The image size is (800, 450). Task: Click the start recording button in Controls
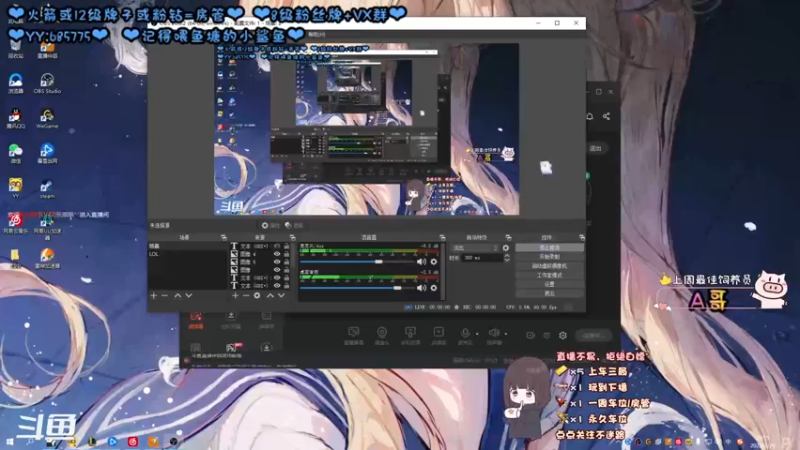click(549, 257)
